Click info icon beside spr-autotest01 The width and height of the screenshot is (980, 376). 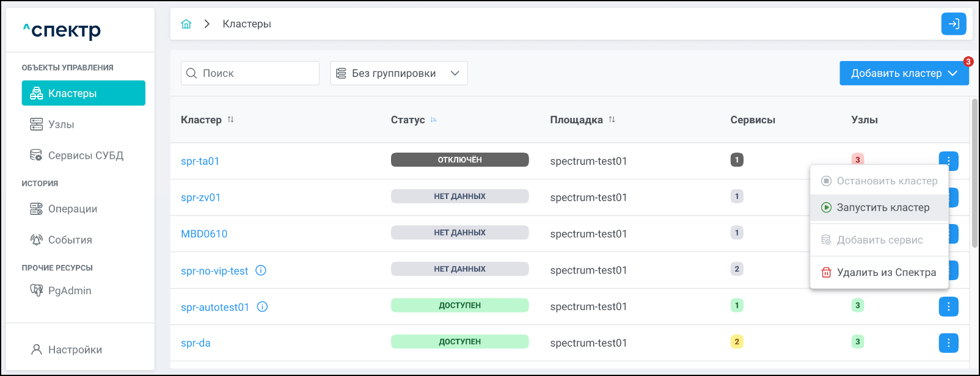[262, 307]
